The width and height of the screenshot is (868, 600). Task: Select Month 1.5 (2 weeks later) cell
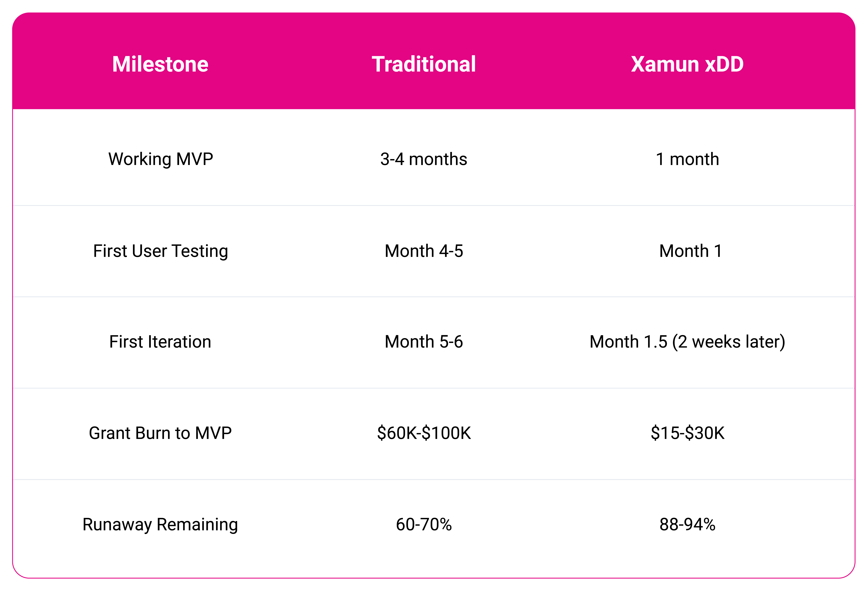click(687, 342)
